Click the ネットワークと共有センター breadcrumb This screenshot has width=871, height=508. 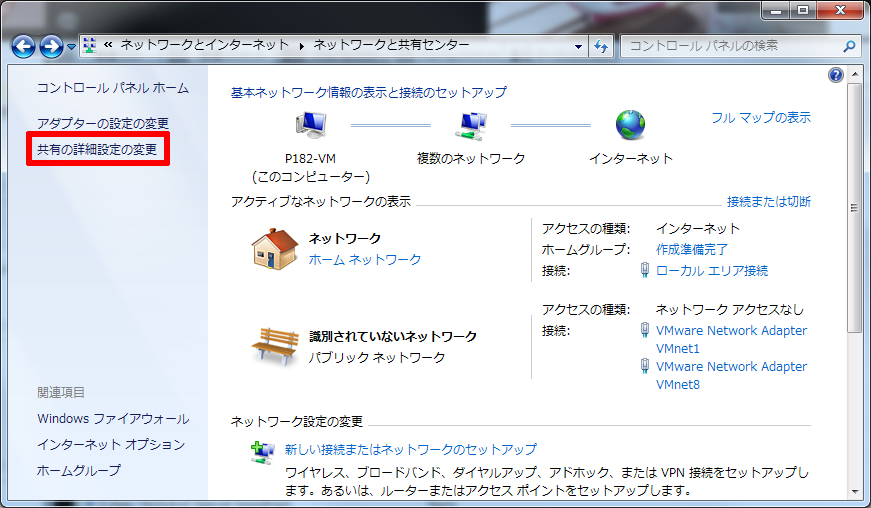[392, 45]
